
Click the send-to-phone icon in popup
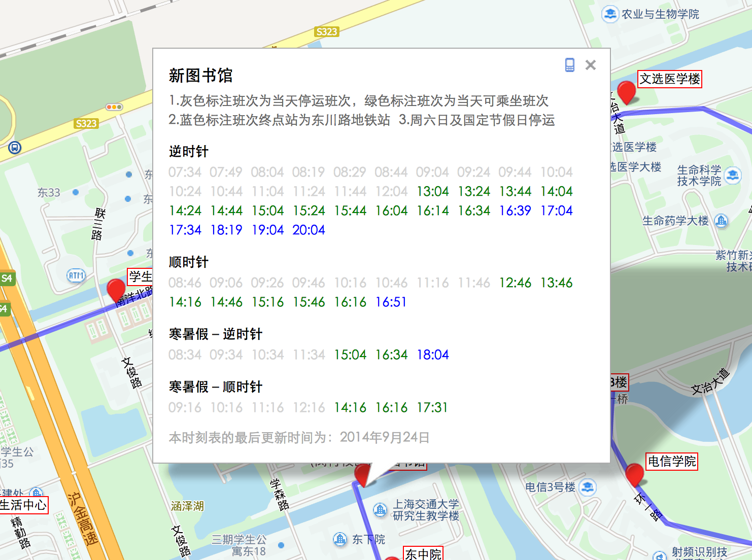click(570, 65)
